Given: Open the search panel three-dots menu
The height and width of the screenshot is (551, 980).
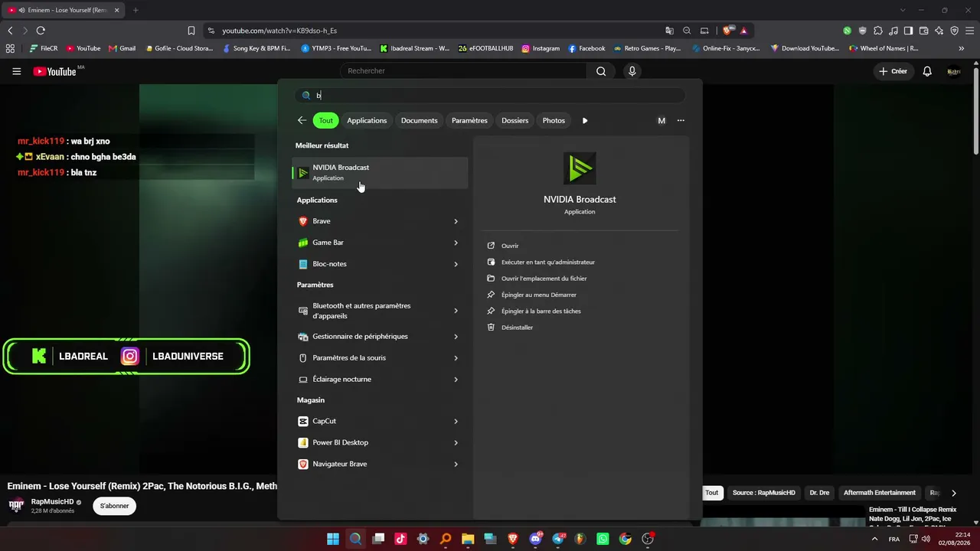Looking at the screenshot, I should [681, 120].
